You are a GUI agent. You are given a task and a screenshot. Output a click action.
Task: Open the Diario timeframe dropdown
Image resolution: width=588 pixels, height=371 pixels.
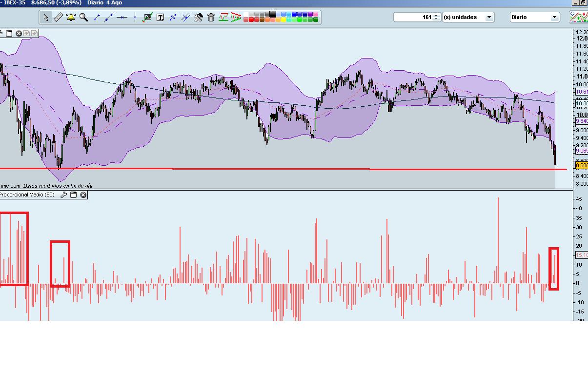click(x=534, y=17)
